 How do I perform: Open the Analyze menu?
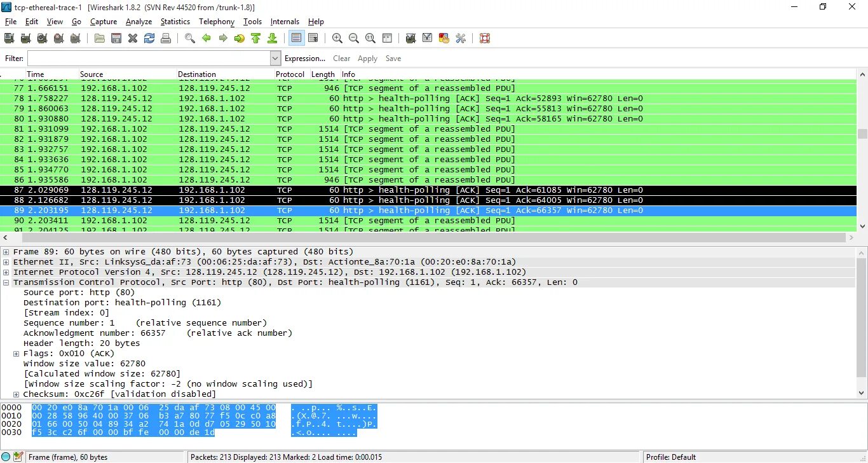[139, 22]
